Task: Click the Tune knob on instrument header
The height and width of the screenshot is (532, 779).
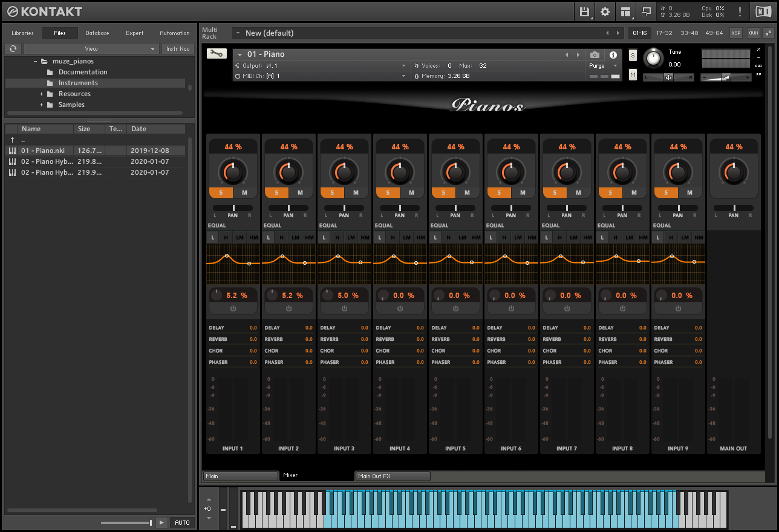Action: click(x=653, y=58)
